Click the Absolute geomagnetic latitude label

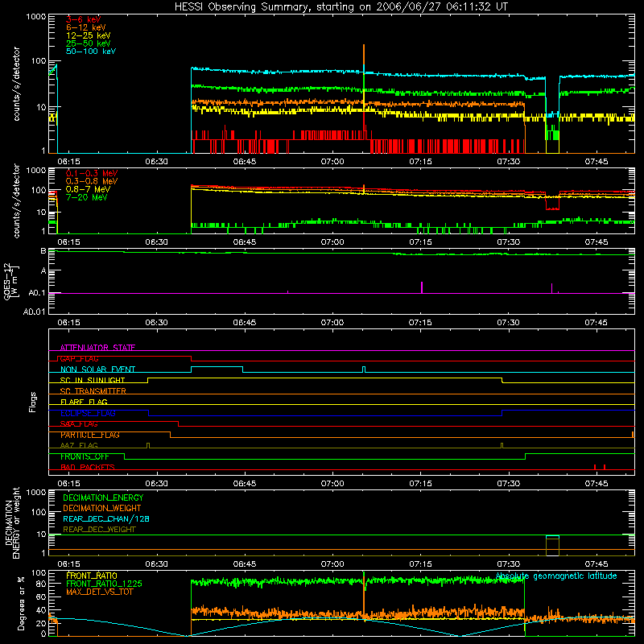(x=556, y=576)
